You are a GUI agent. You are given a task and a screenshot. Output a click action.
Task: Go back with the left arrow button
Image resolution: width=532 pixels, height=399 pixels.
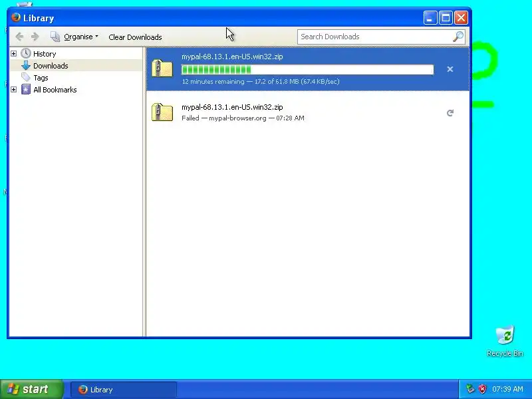point(19,37)
